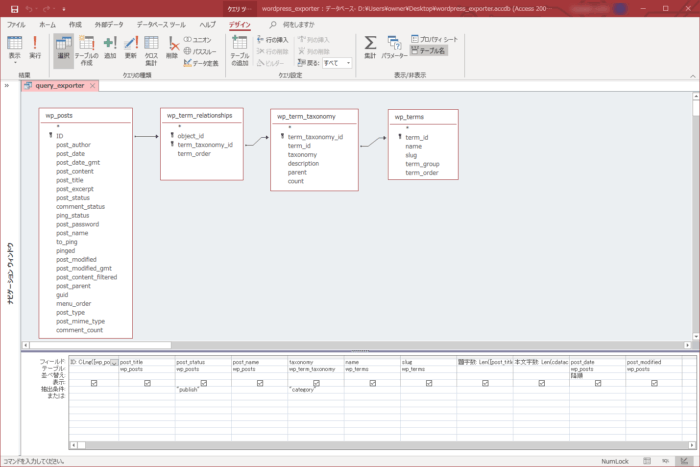Image resolution: width=700 pixels, height=467 pixels.
Task: Select comment_count field in wp_posts table
Action: coord(79,330)
